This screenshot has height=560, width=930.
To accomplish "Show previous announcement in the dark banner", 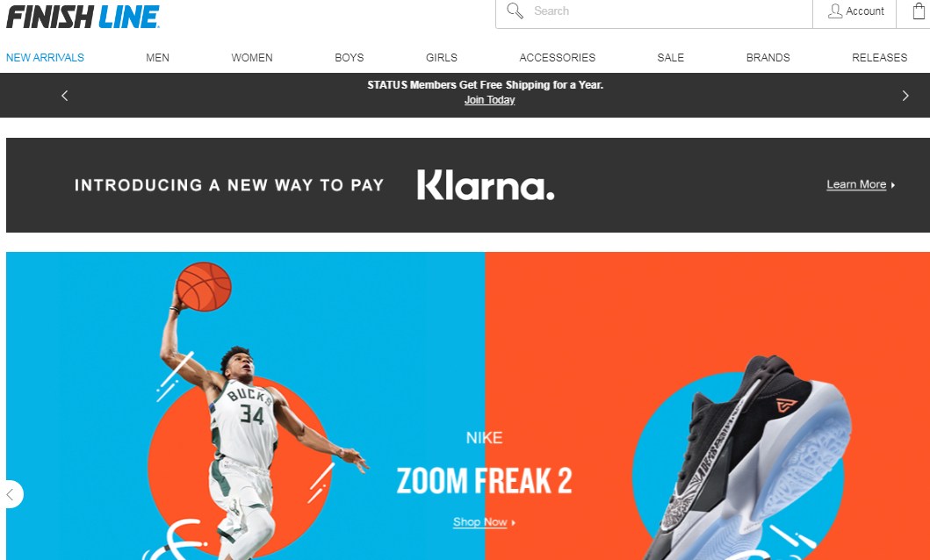I will tap(65, 96).
